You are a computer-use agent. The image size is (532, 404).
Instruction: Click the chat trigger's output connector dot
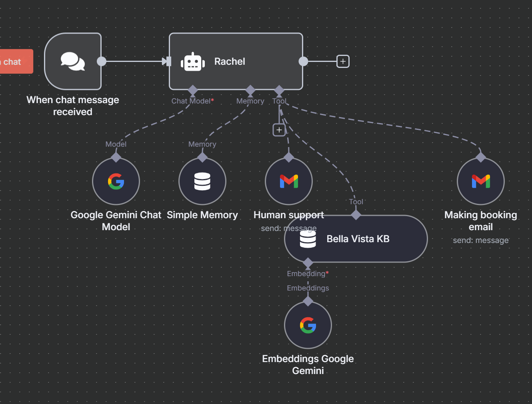pyautogui.click(x=102, y=62)
